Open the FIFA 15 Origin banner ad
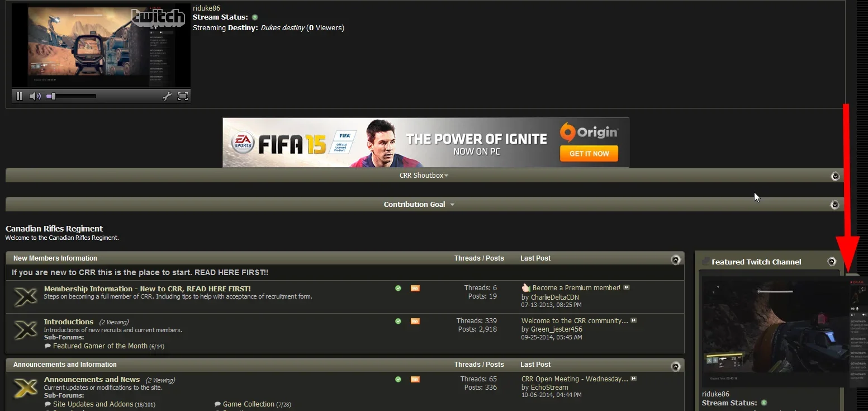Image resolution: width=868 pixels, height=411 pixels. pos(426,143)
